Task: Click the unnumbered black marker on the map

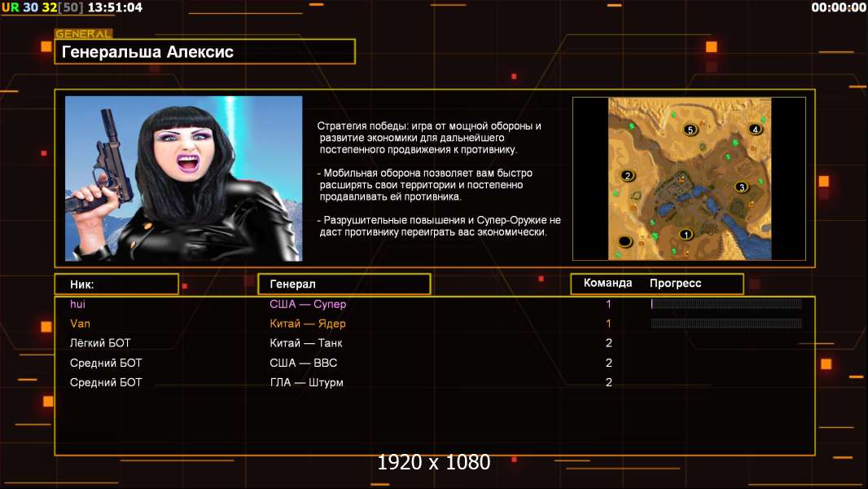Action: pyautogui.click(x=625, y=241)
